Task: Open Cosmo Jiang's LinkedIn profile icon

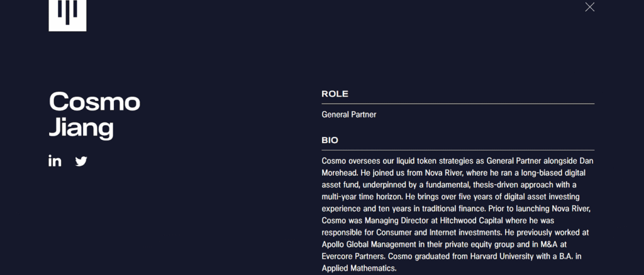Action: tap(55, 161)
